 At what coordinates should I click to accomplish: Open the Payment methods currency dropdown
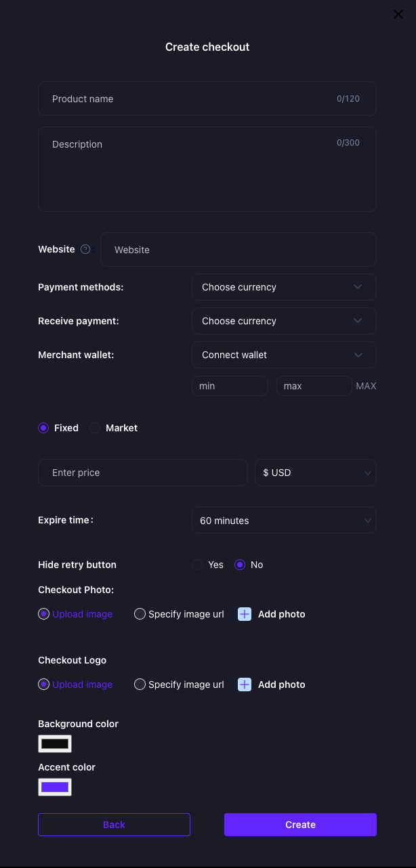284,287
